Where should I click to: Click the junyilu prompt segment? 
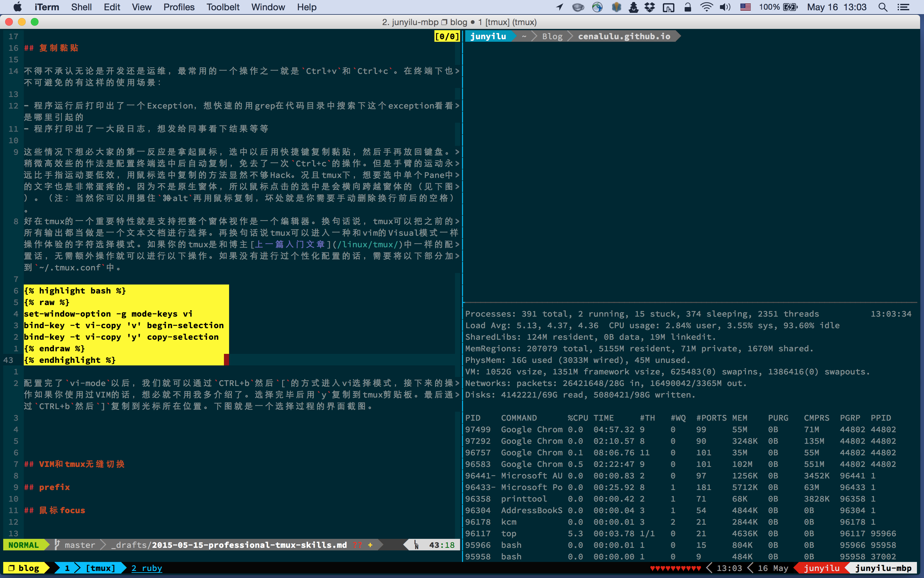pos(488,36)
